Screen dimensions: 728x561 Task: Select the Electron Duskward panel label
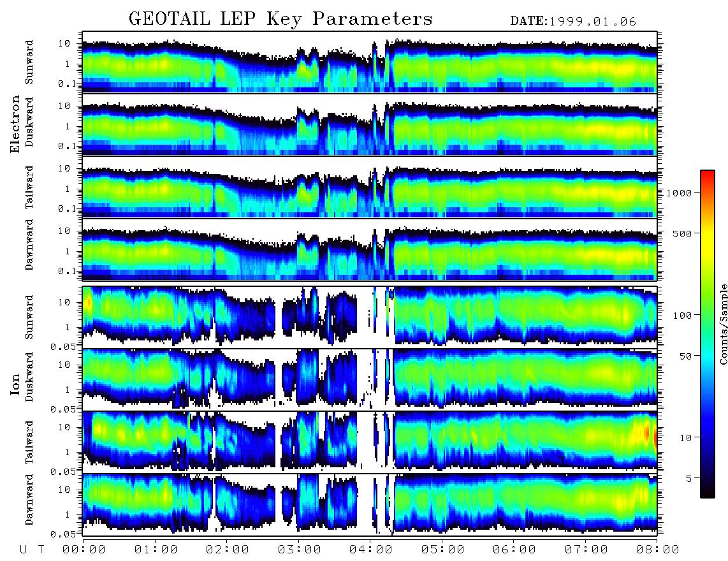[x=29, y=122]
